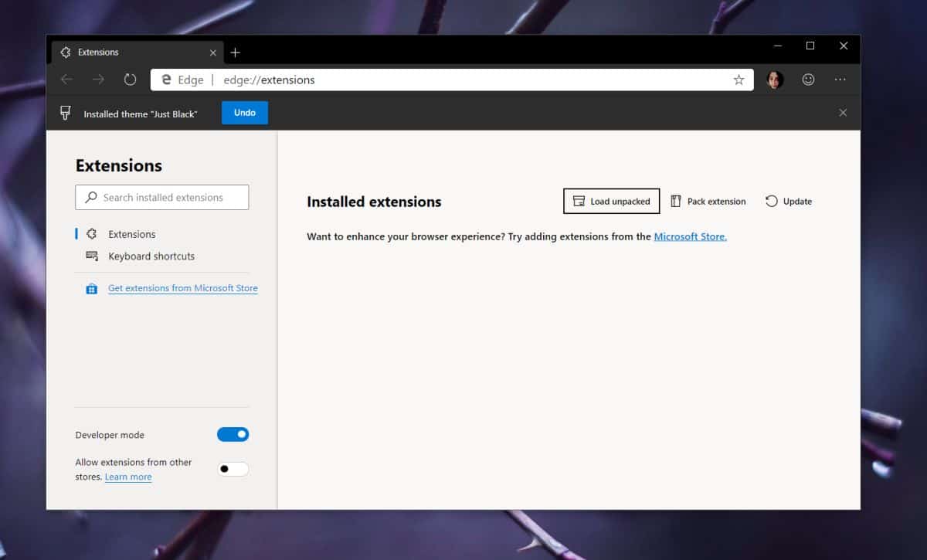Undo the Just Black theme installation
The width and height of the screenshot is (927, 560).
244,113
